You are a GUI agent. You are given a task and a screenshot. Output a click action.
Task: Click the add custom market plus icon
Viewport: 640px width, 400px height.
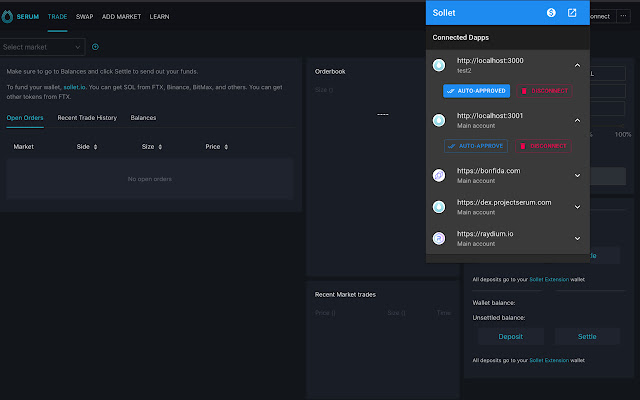click(x=95, y=47)
